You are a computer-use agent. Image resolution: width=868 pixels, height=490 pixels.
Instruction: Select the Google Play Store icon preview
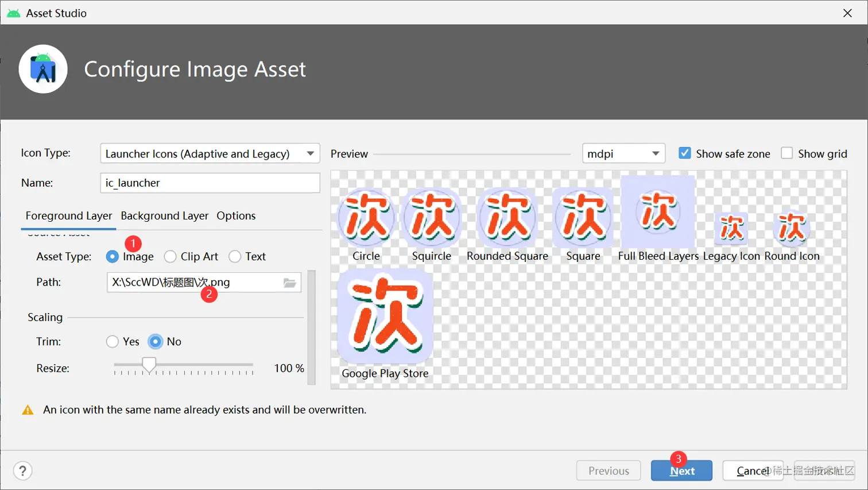tap(385, 316)
